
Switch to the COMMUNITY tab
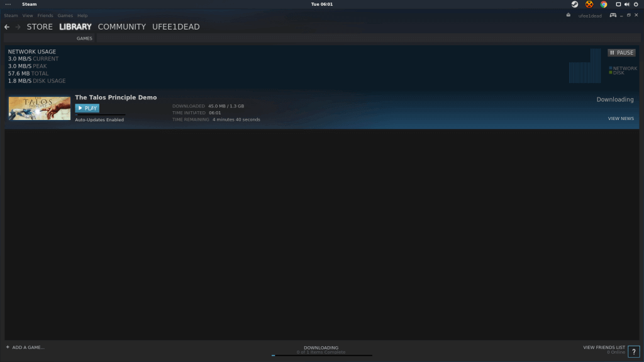click(122, 26)
